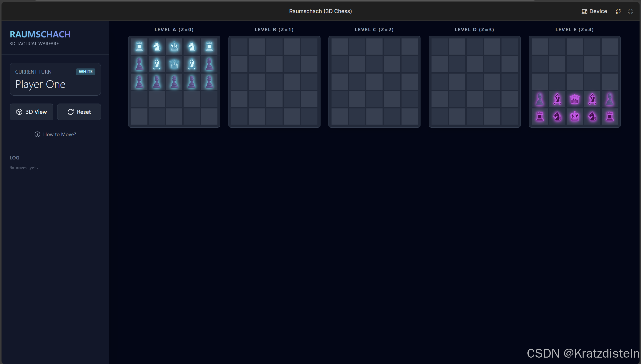Click the rotate/refresh icon in the top bar
The height and width of the screenshot is (364, 641).
[x=618, y=11]
